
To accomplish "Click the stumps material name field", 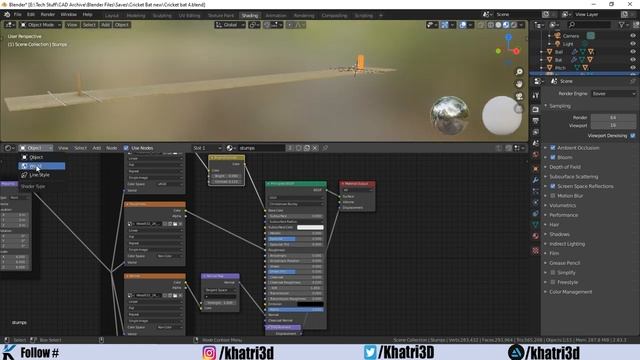I will point(261,148).
